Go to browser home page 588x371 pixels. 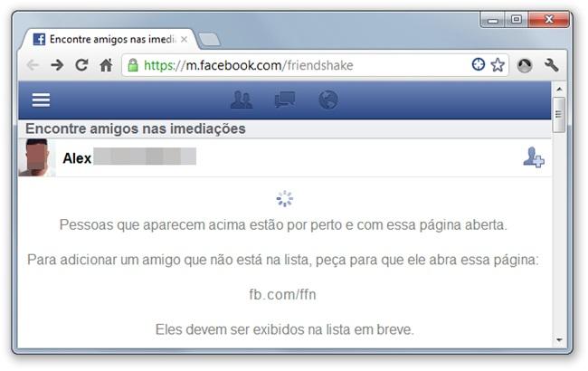[x=106, y=65]
